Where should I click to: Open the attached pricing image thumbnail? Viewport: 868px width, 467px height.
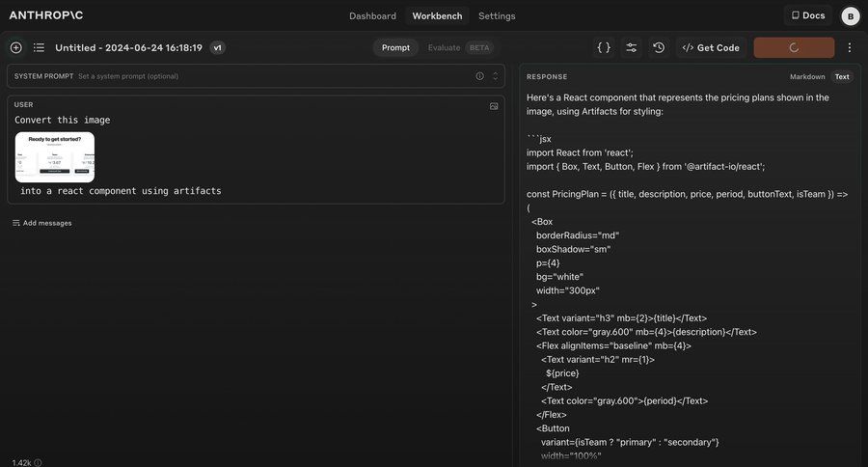[x=55, y=157]
